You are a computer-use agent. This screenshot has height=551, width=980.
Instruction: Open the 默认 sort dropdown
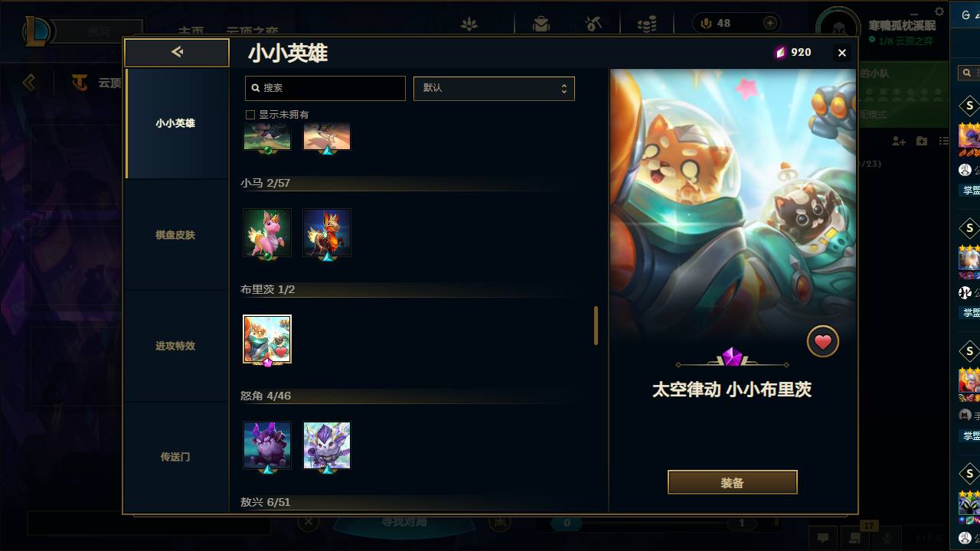pyautogui.click(x=494, y=88)
